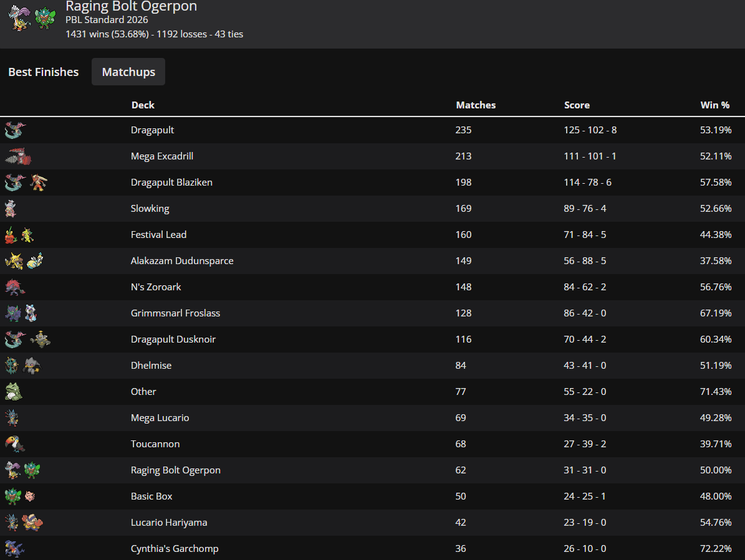Screen dimensions: 745x560
Task: Click the Dhelmise sprite icon
Action: tap(11, 366)
